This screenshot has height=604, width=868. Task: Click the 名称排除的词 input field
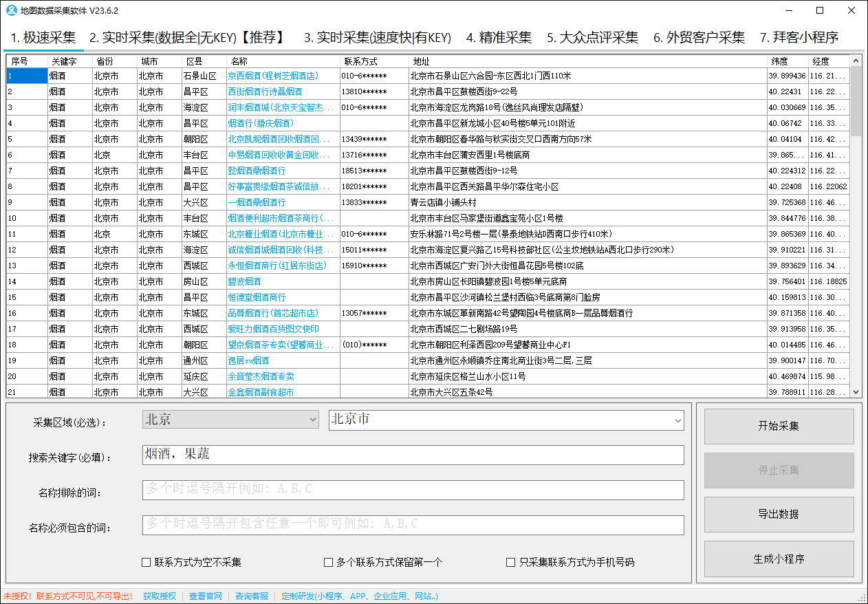tap(411, 490)
